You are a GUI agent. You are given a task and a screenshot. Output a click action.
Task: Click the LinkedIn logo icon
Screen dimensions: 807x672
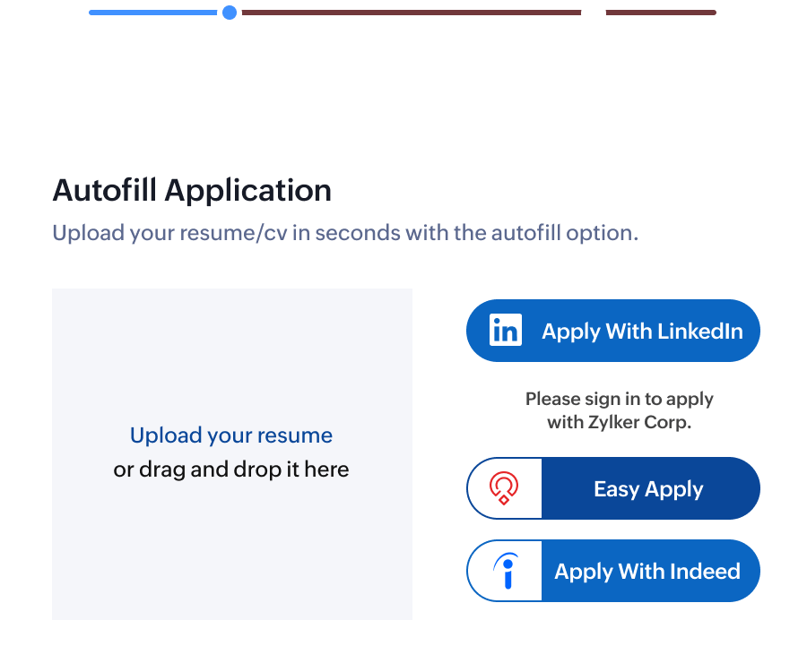coord(505,330)
